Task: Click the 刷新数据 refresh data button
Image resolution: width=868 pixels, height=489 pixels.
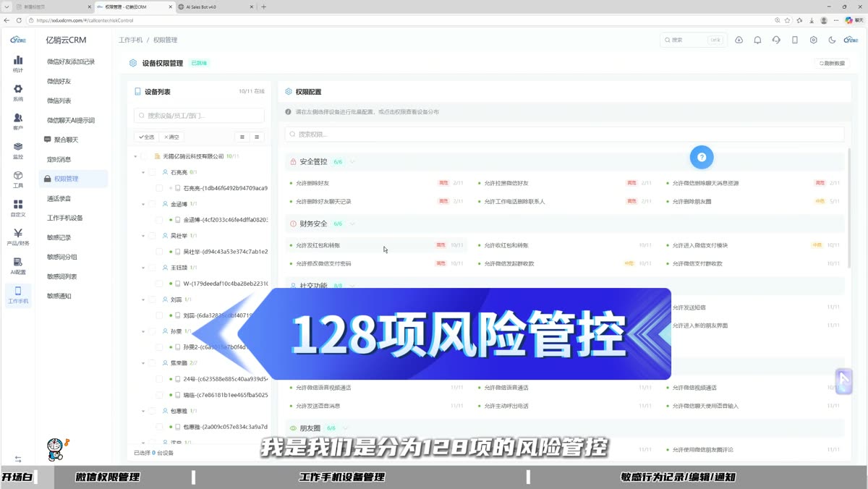Action: coord(832,63)
